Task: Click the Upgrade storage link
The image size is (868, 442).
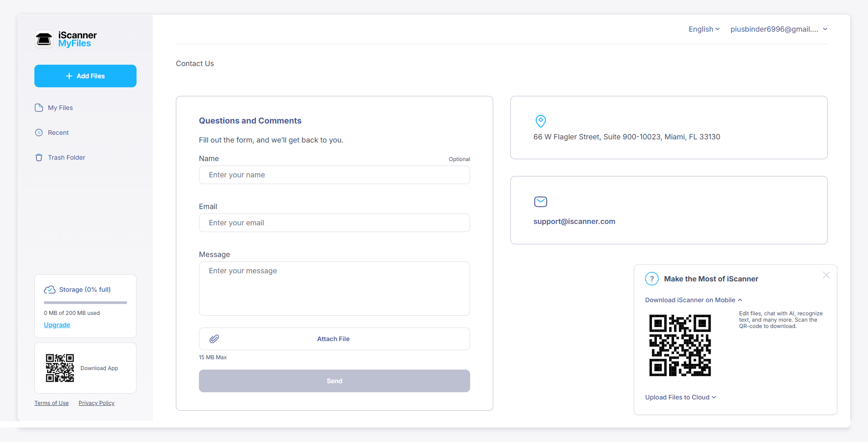Action: [x=57, y=325]
